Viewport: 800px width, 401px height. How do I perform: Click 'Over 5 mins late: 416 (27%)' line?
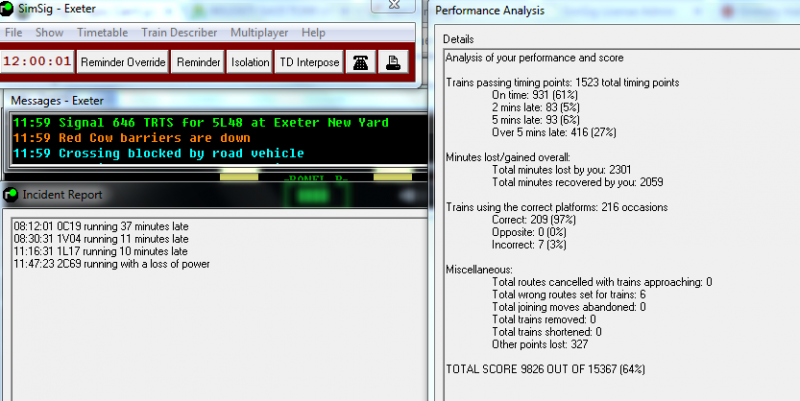click(x=554, y=132)
